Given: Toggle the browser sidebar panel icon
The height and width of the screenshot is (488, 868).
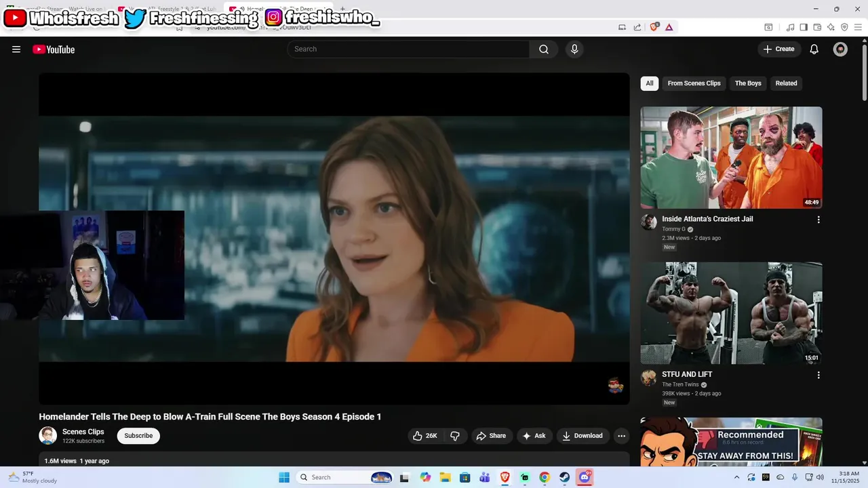Looking at the screenshot, I should point(804,27).
